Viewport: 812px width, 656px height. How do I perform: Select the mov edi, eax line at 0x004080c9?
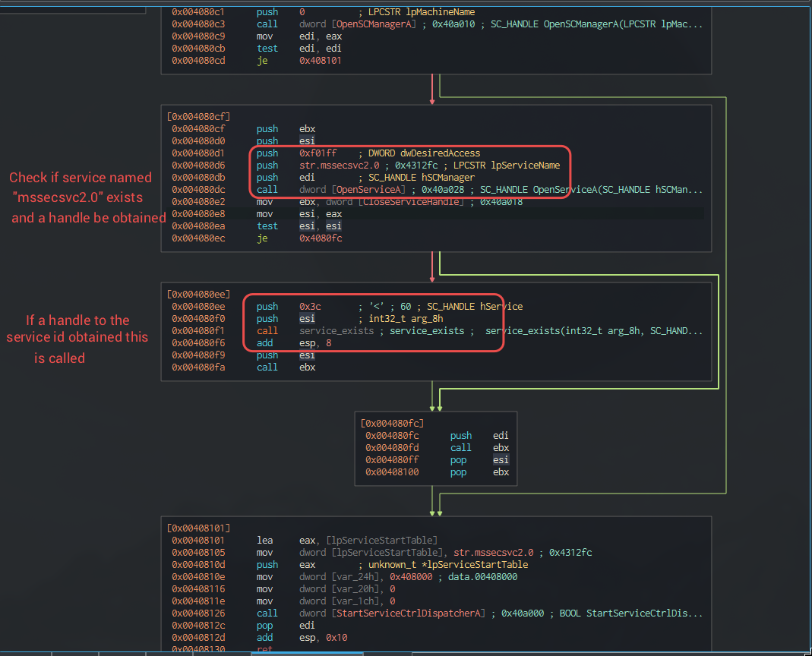(x=257, y=36)
